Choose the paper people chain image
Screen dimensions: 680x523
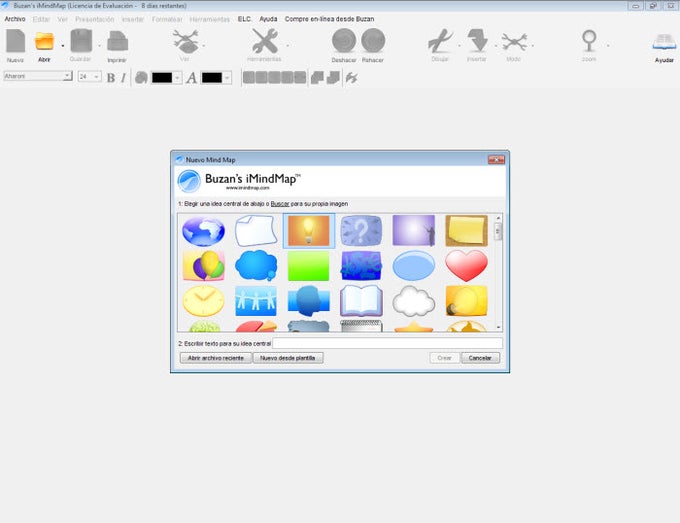click(x=256, y=301)
